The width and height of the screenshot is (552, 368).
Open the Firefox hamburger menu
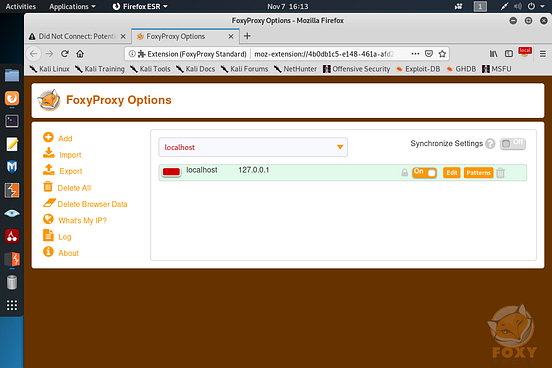tap(543, 54)
